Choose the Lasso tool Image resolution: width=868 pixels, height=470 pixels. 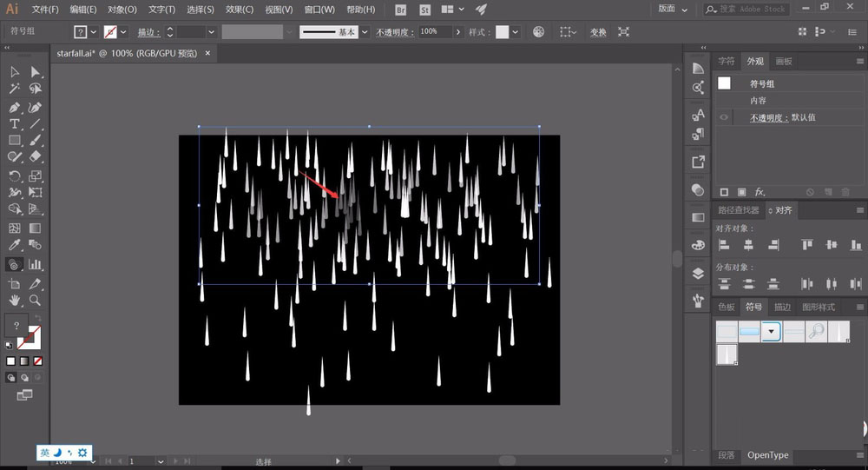(36, 89)
